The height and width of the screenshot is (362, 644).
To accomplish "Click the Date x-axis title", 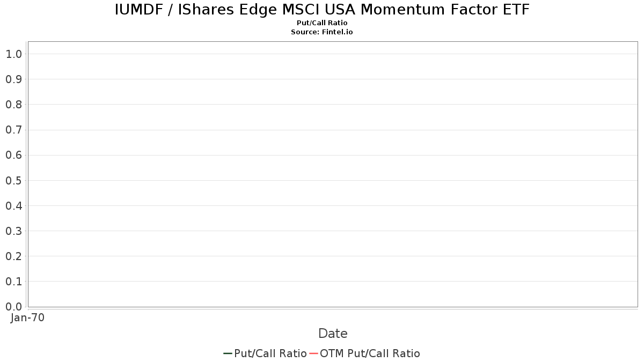I will 333,334.
